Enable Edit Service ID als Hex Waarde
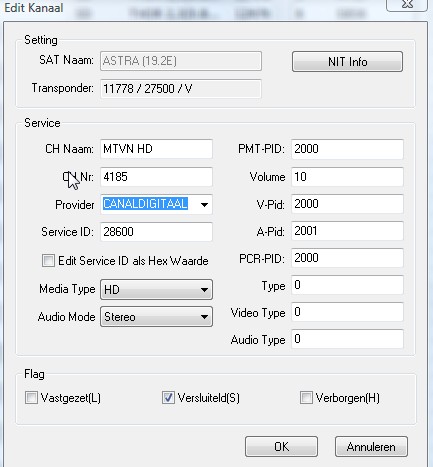The height and width of the screenshot is (467, 433). 48,261
